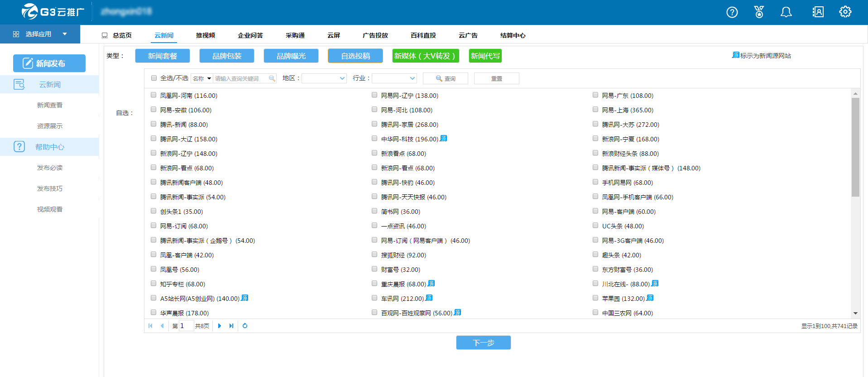
Task: Click the scrollbar down arrow of list
Action: coord(855,313)
